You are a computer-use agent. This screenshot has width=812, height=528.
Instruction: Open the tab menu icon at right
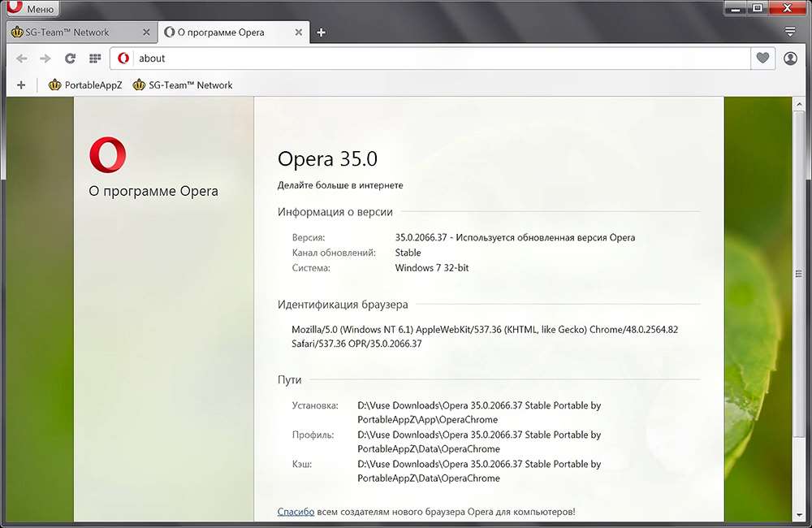coord(790,32)
